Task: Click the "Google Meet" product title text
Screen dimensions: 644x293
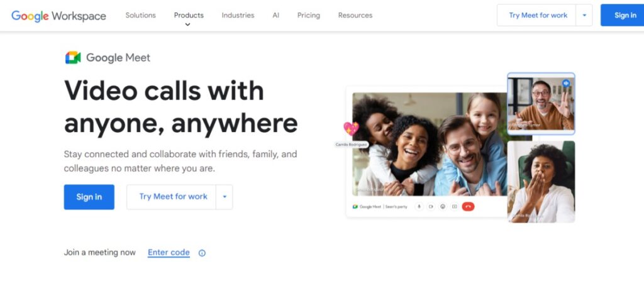Action: (118, 58)
